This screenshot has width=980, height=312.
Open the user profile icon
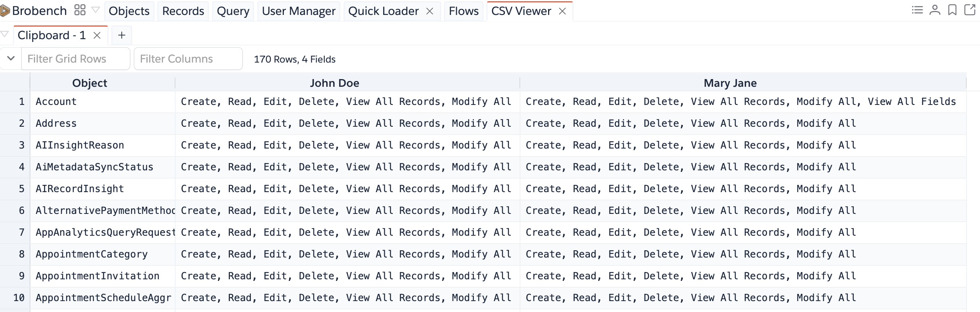tap(934, 10)
